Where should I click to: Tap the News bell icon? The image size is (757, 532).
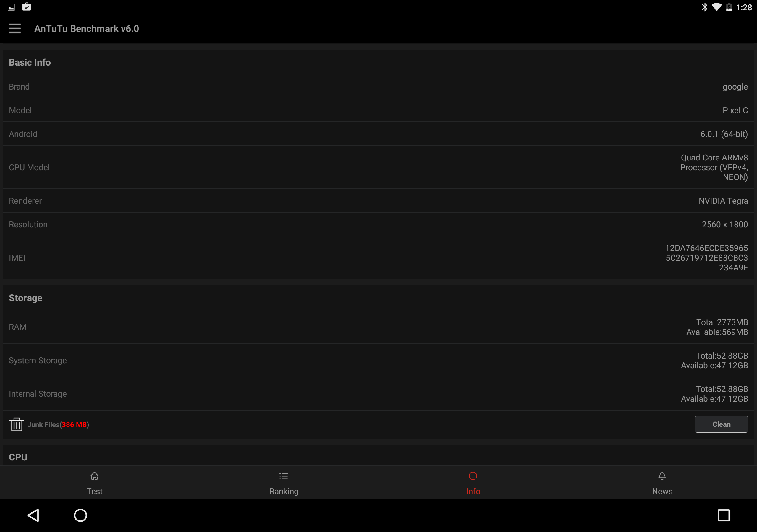(662, 476)
